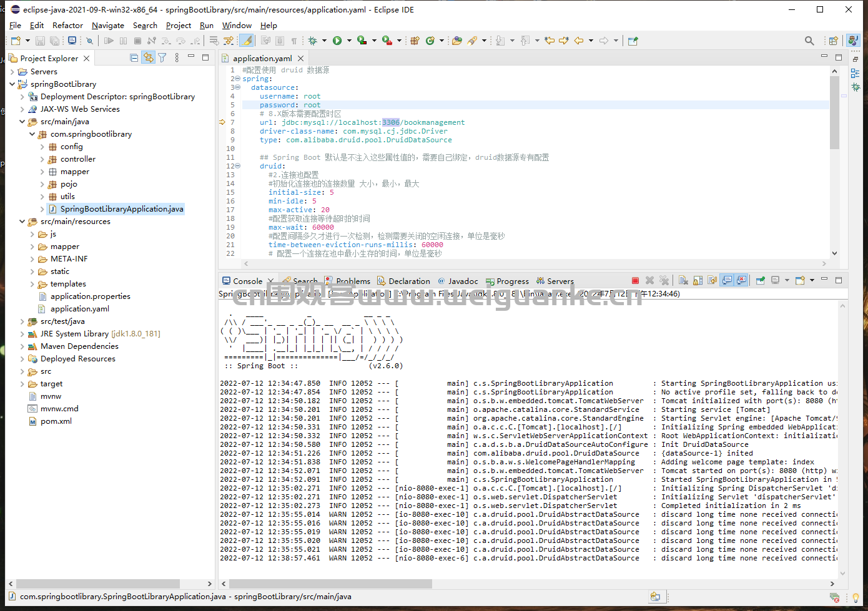Click the Open Type icon
This screenshot has height=611, width=868.
(x=457, y=41)
